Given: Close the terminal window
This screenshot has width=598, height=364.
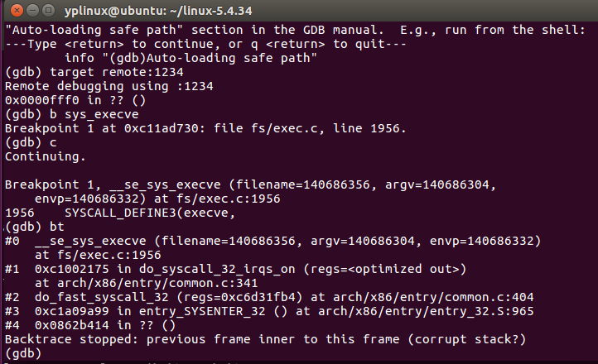Looking at the screenshot, I should click(x=17, y=10).
